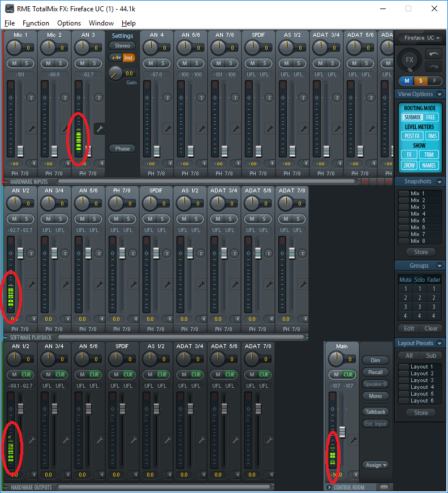Click the redo arrow icon

433,67
